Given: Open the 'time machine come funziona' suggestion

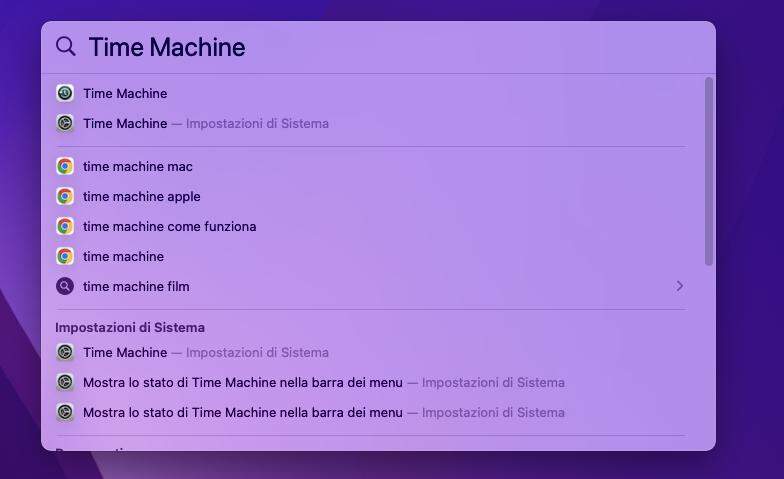Looking at the screenshot, I should 170,226.
